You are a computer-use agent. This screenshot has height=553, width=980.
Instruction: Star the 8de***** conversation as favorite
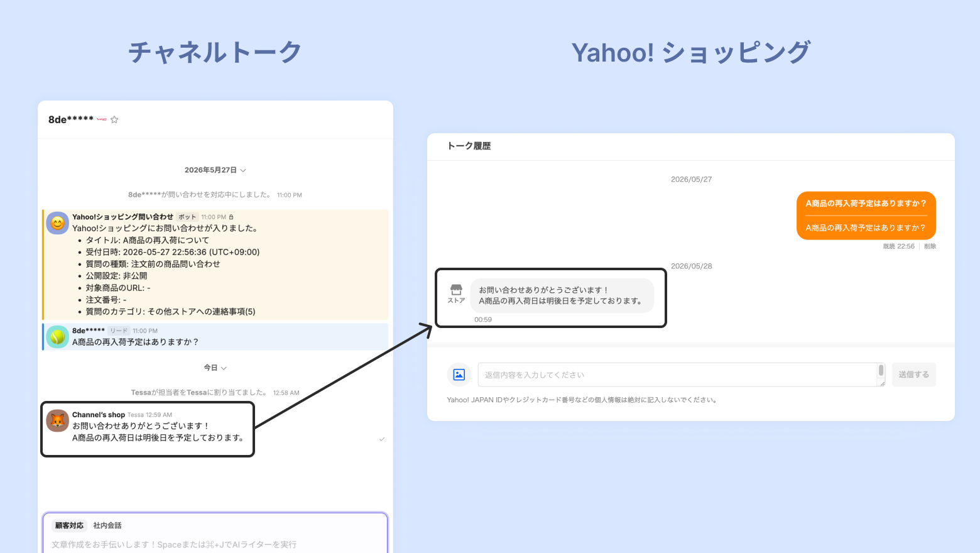(114, 119)
